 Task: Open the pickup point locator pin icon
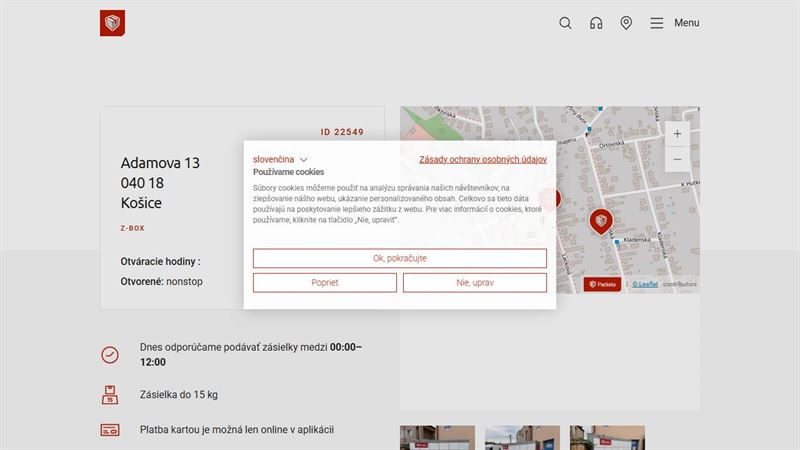626,23
